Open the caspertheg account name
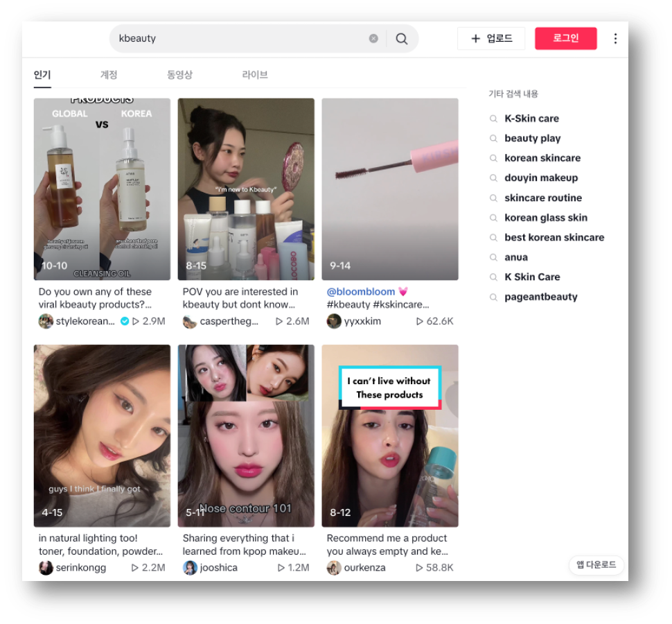Image resolution: width=672 pixels, height=624 pixels. [229, 321]
